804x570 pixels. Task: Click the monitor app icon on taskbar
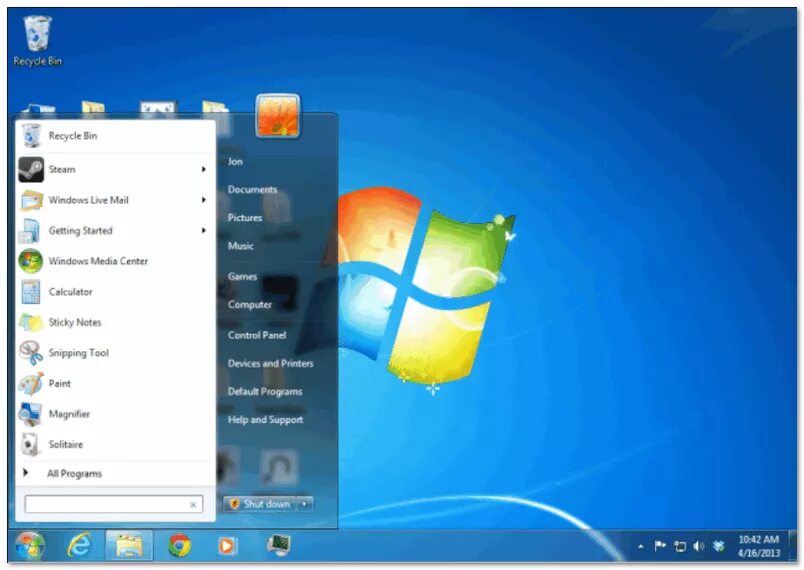point(279,545)
